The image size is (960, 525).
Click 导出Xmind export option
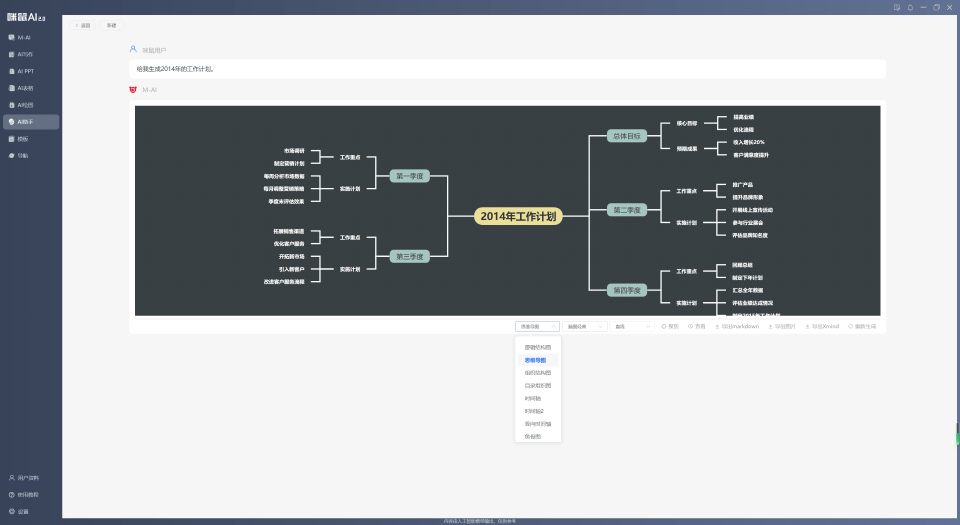(822, 326)
